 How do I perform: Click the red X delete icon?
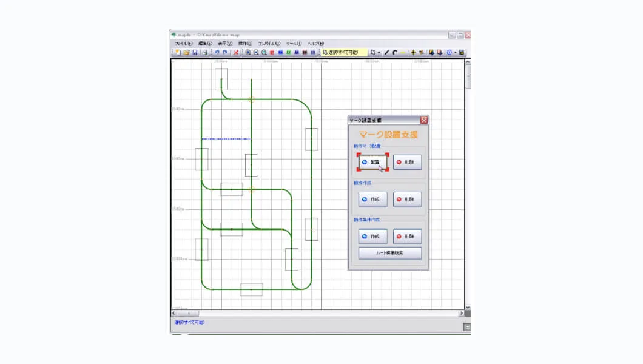point(236,53)
